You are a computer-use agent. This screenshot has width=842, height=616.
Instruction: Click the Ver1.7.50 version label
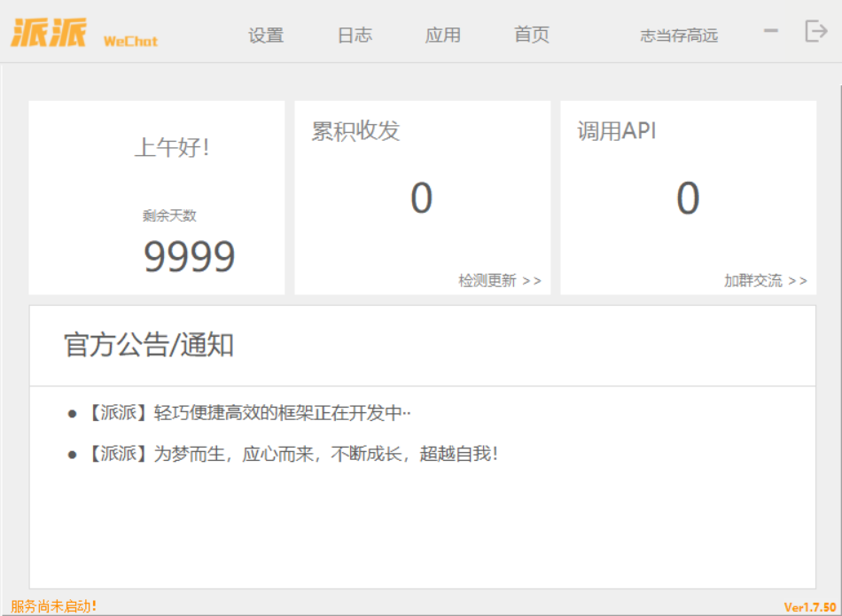point(810,607)
